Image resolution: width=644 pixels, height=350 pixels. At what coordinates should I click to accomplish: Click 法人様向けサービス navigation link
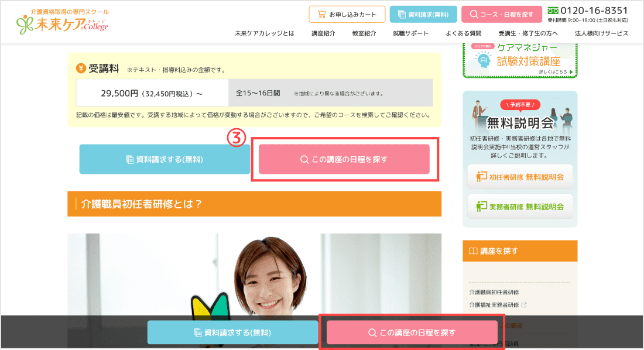click(601, 33)
